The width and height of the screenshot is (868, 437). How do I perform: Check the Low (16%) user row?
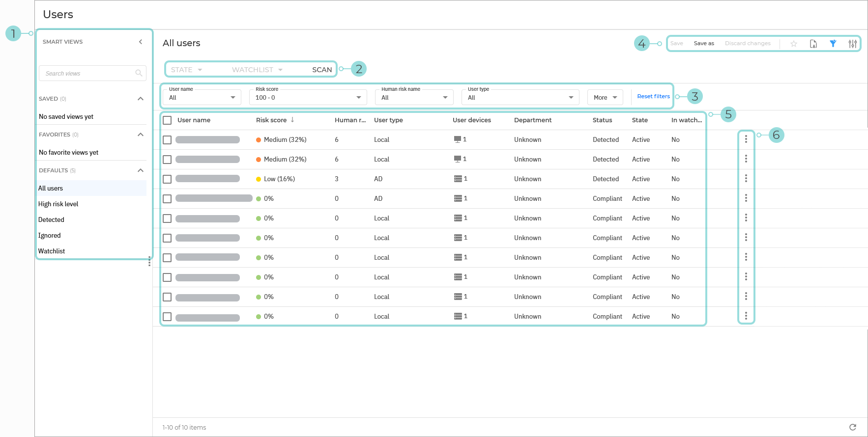167,179
